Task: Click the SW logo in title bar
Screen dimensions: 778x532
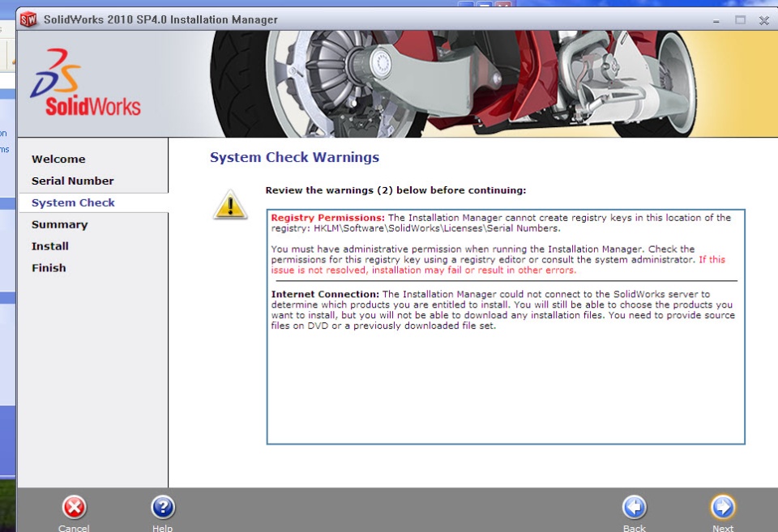Action: (x=28, y=19)
